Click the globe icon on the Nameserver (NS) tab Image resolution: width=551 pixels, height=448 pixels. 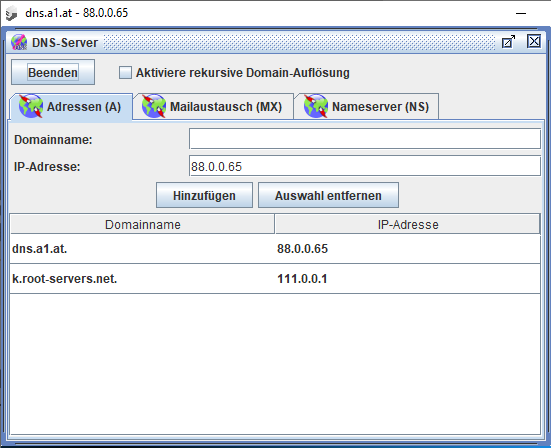tap(316, 106)
